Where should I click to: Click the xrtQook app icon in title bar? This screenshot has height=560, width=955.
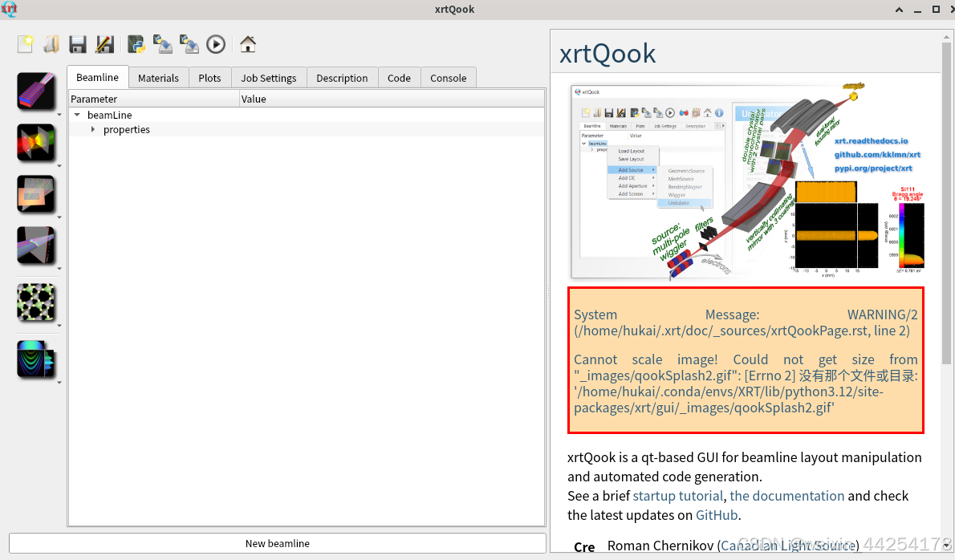click(9, 9)
